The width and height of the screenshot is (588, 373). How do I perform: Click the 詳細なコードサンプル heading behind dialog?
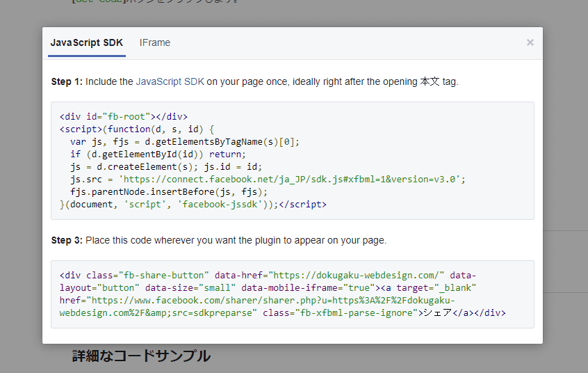coord(141,356)
